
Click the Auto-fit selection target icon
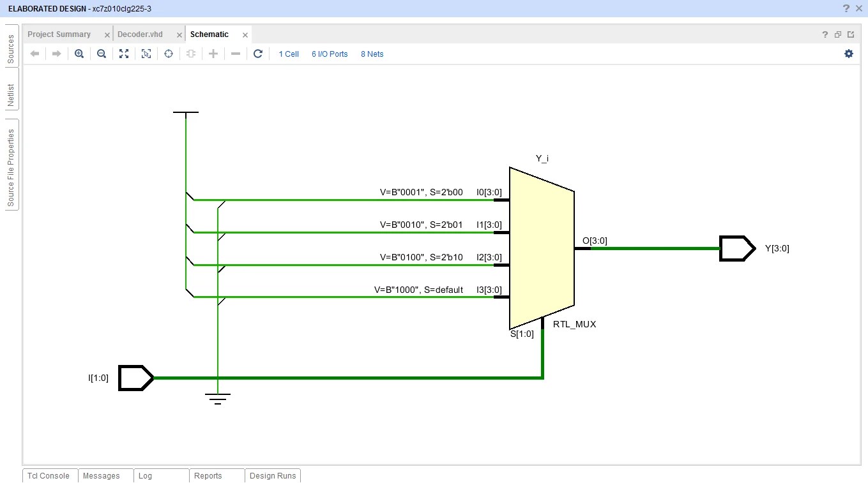coord(169,54)
